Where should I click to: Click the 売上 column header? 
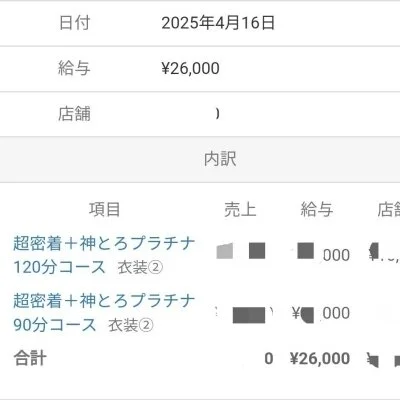pyautogui.click(x=240, y=210)
